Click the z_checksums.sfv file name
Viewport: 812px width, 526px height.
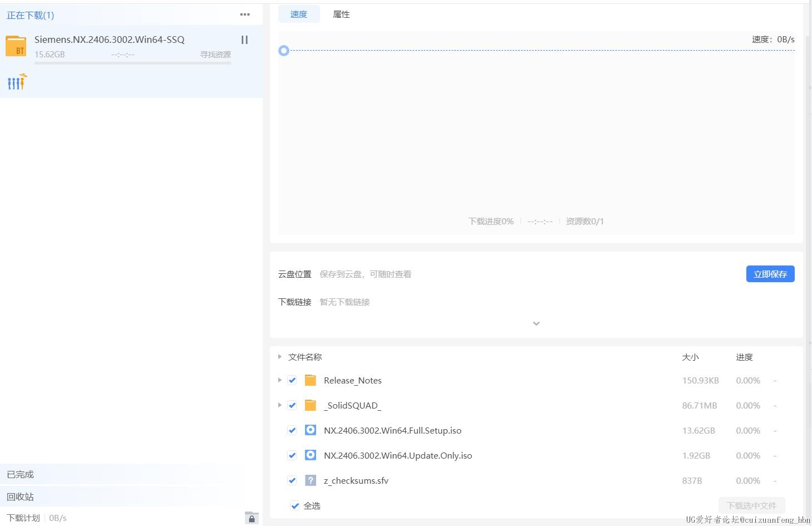pos(356,480)
